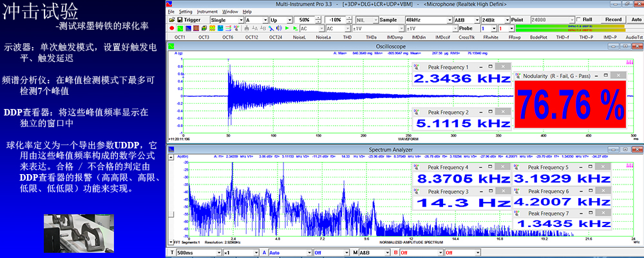The height and width of the screenshot is (258, 644).
Task: Open the 48kHz sample rate dropdown
Action: coord(428,20)
